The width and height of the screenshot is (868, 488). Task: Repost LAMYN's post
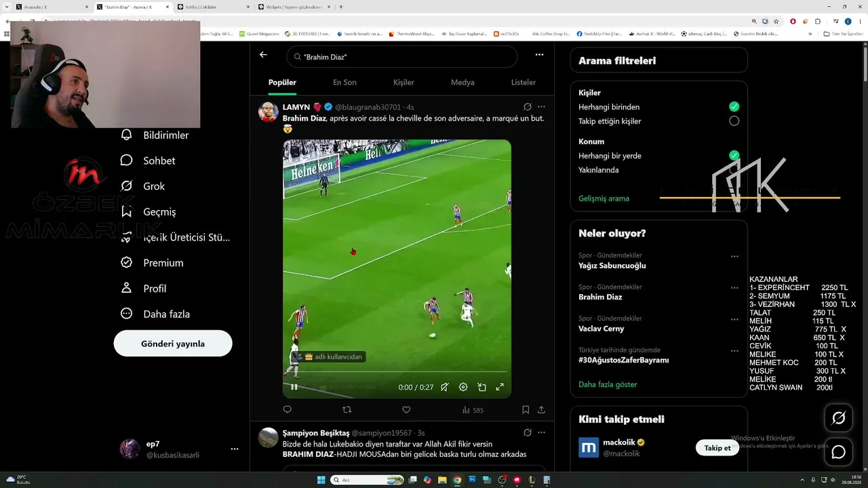click(347, 409)
